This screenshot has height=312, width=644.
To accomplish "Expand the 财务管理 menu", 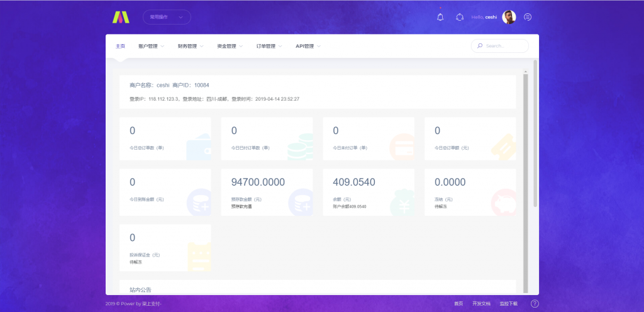I will [191, 46].
